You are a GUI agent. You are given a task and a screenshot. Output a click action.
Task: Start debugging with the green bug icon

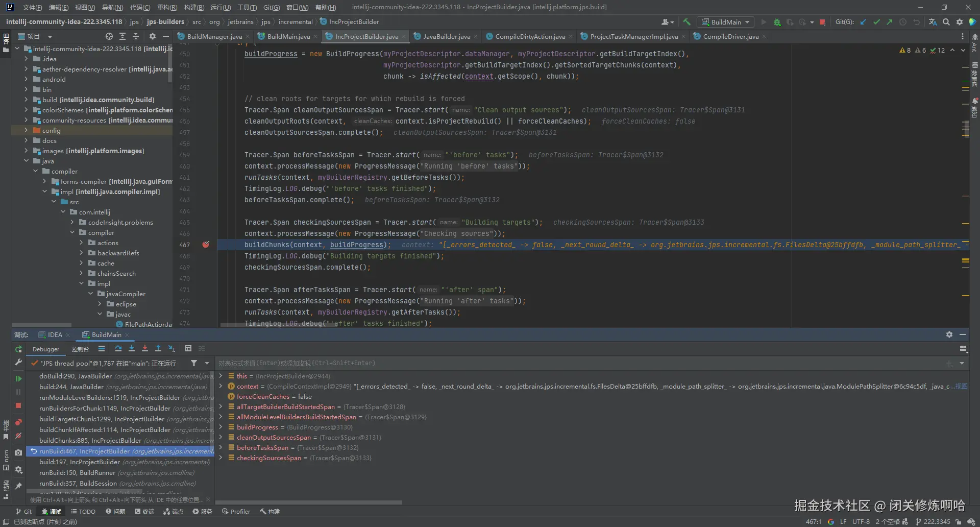point(777,22)
